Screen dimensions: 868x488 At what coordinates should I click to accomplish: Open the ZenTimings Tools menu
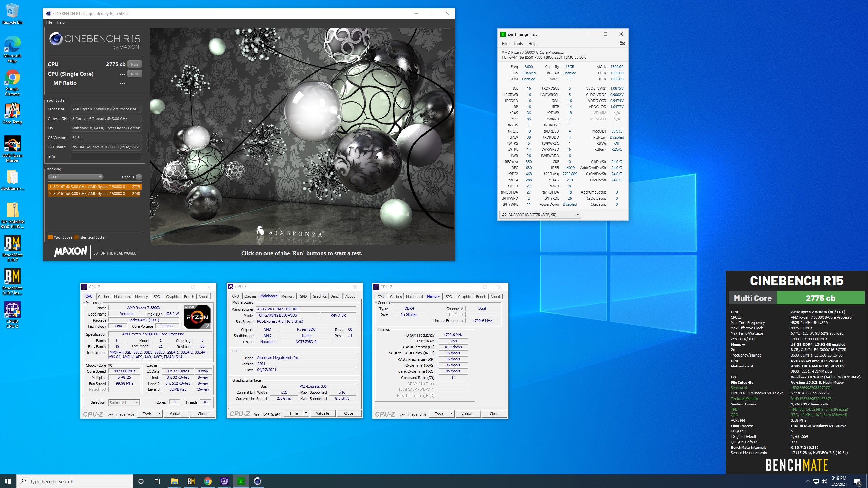pos(518,44)
